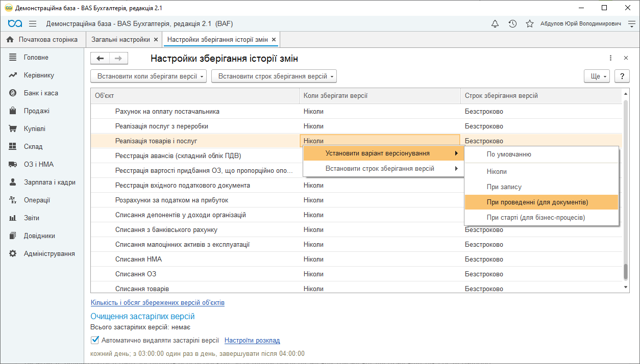Open the Ще dropdown menu
640x364 pixels.
tap(597, 76)
